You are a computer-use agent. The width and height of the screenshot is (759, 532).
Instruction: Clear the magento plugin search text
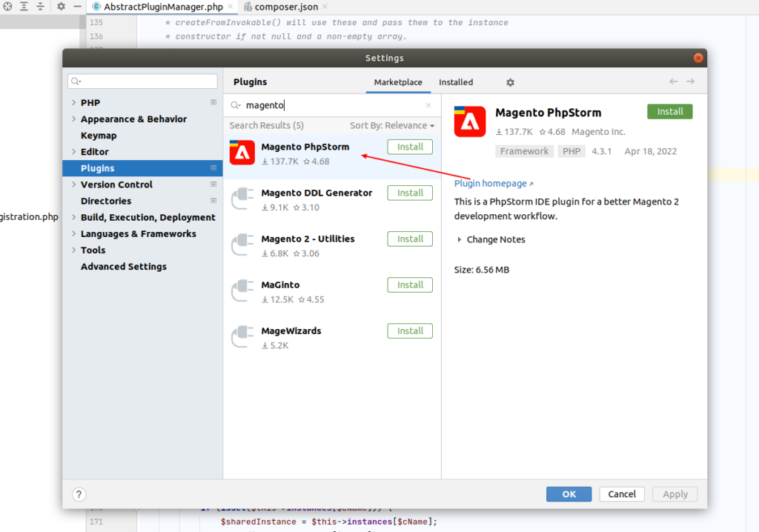[x=428, y=105]
